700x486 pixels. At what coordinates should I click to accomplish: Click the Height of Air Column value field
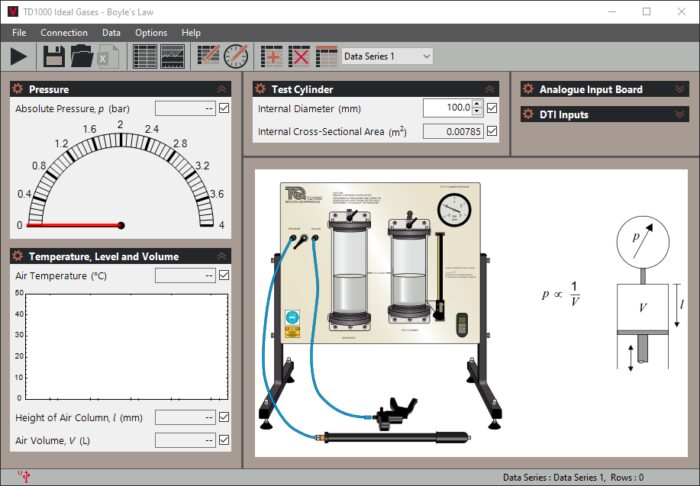pos(185,417)
